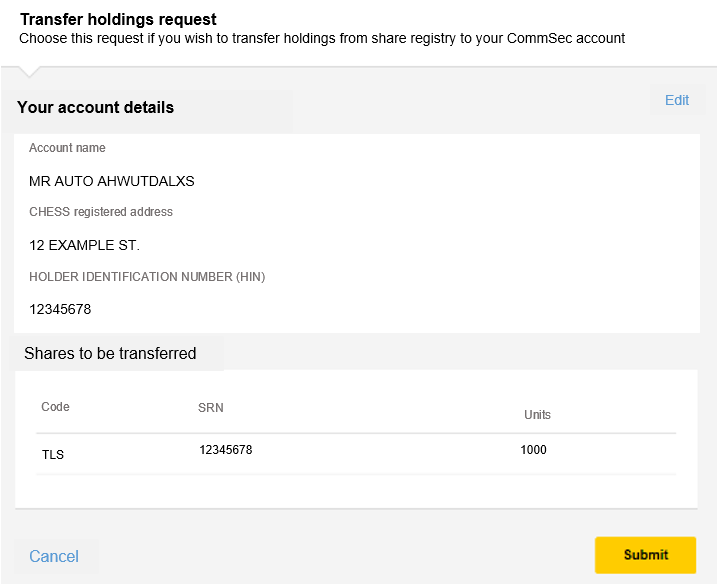Screen dimensions: 717x584
Task: Click the request description text mentioning CommSec
Action: [x=322, y=38]
